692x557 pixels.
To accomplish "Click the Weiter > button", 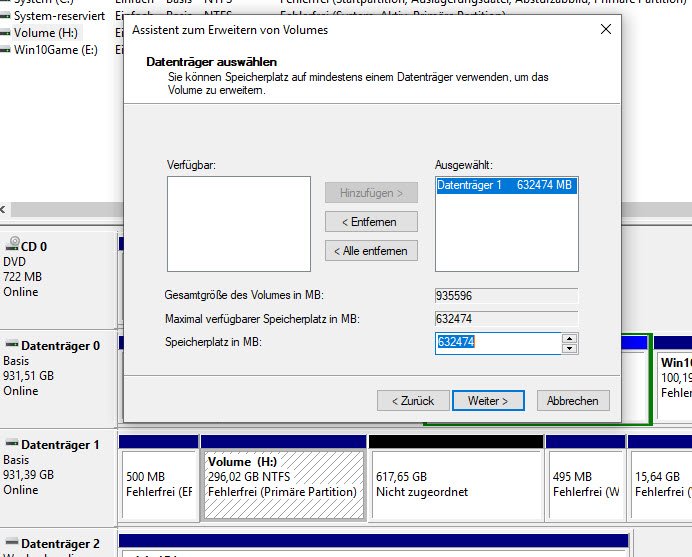I will [x=488, y=401].
